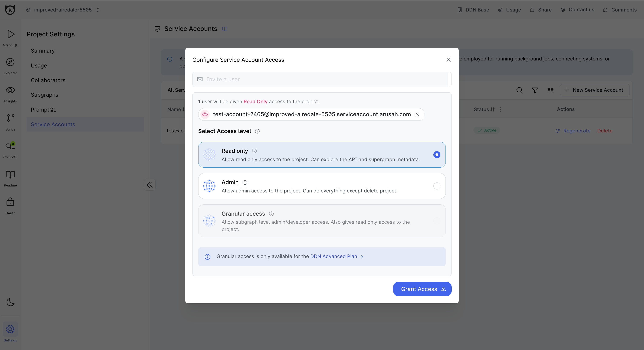Select the Read only radio button
The width and height of the screenshot is (644, 350).
click(x=437, y=154)
